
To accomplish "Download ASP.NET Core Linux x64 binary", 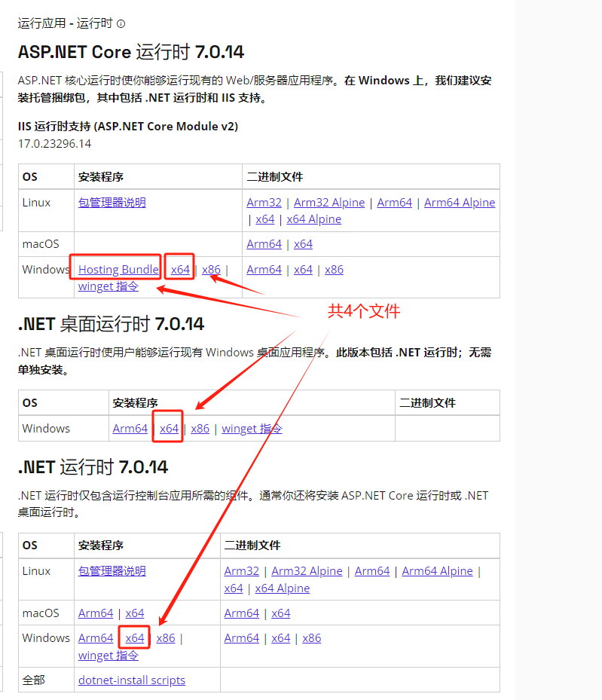I will [x=265, y=219].
